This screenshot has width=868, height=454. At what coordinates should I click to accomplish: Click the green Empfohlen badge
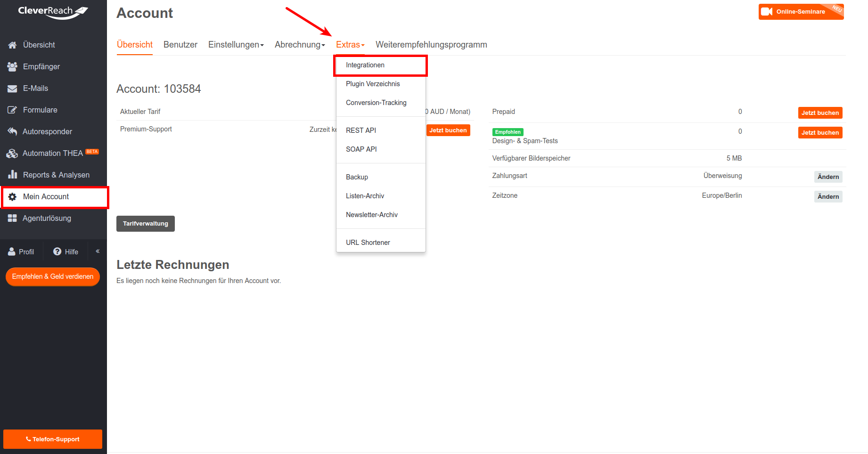(x=508, y=132)
